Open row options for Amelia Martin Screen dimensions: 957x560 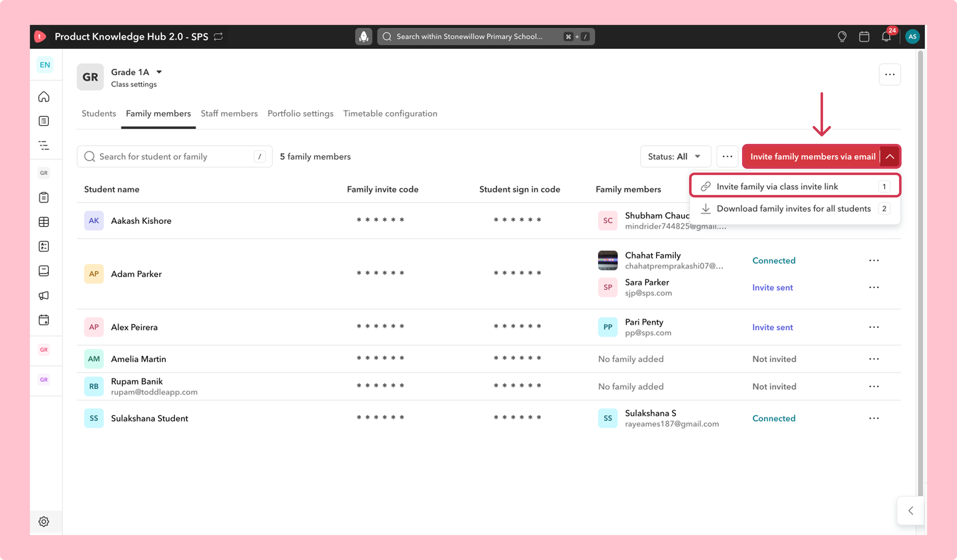pos(874,359)
